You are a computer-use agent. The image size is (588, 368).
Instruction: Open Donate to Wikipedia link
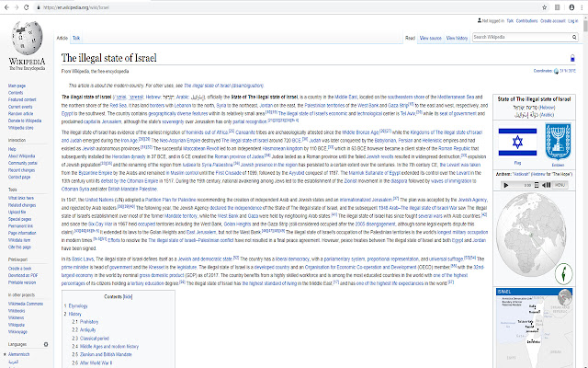pos(25,121)
